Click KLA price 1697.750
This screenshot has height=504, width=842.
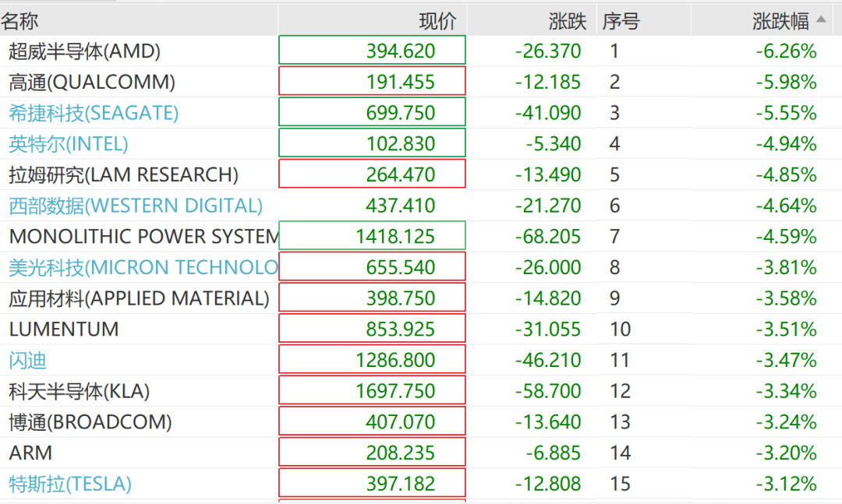coord(395,391)
